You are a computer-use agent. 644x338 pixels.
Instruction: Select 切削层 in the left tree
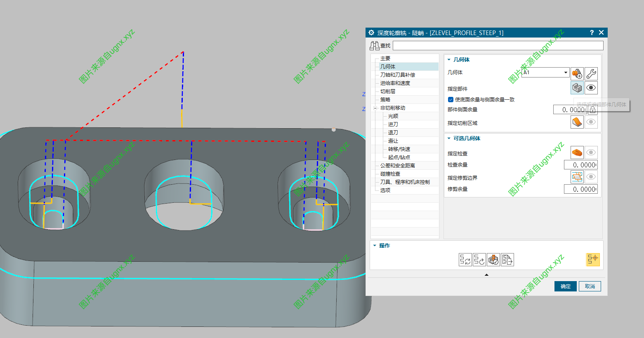coord(388,92)
